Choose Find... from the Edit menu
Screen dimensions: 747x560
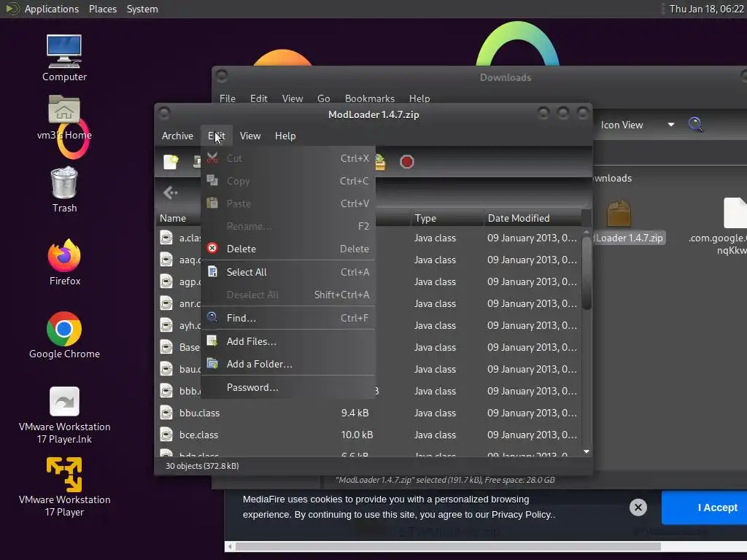(288, 318)
